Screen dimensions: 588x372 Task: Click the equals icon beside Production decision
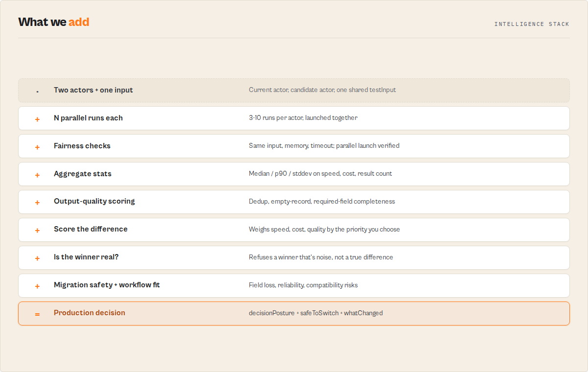tap(37, 314)
